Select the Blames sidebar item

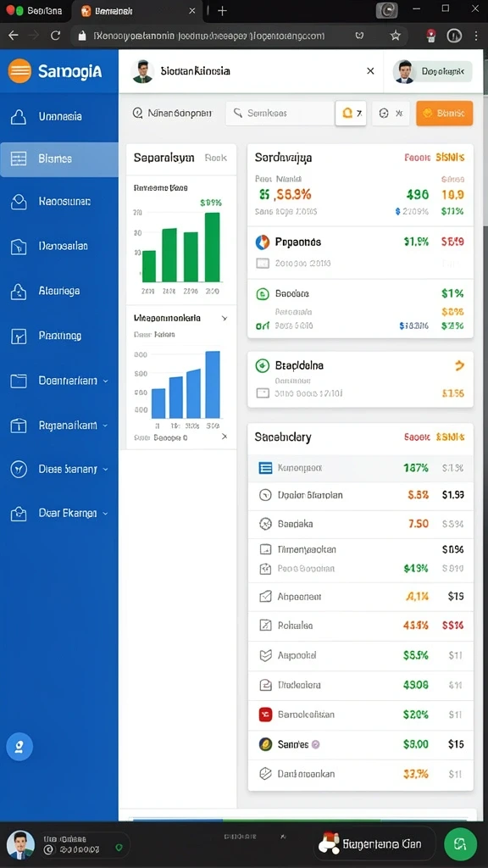click(59, 159)
